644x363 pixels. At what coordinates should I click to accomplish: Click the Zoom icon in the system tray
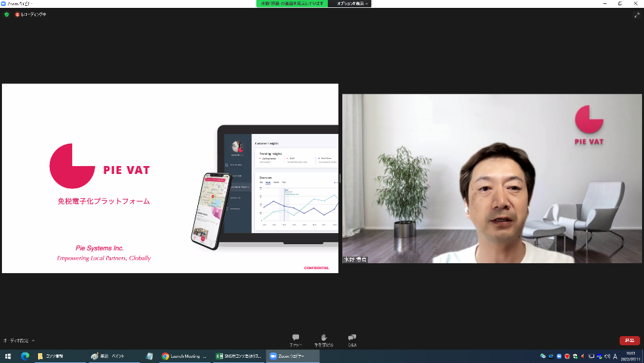coord(559,356)
